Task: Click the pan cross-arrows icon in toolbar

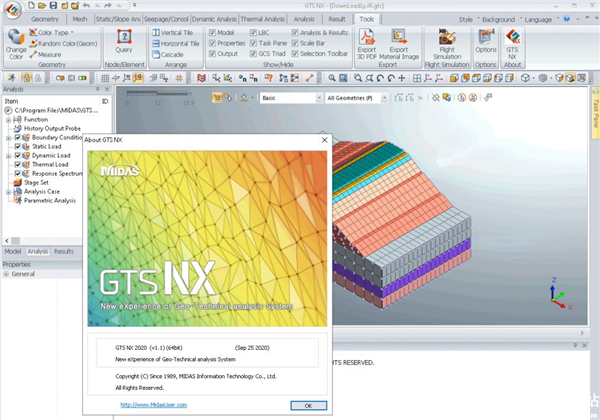Action: [402, 78]
